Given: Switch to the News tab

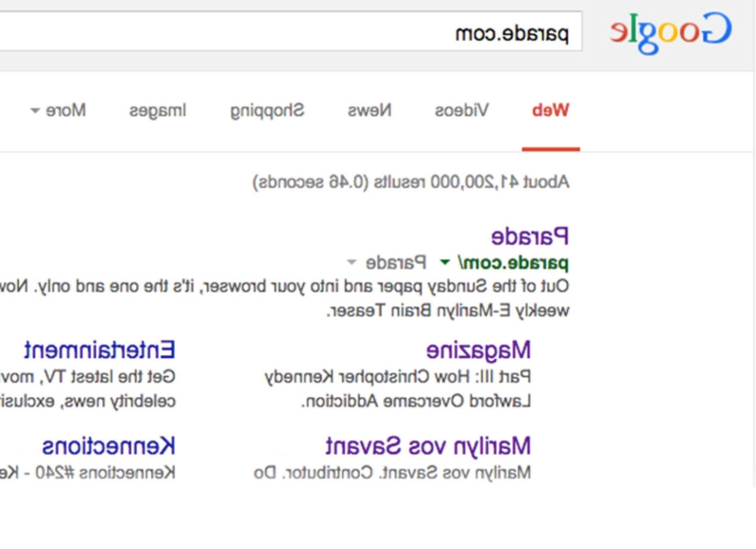Looking at the screenshot, I should coord(372,110).
